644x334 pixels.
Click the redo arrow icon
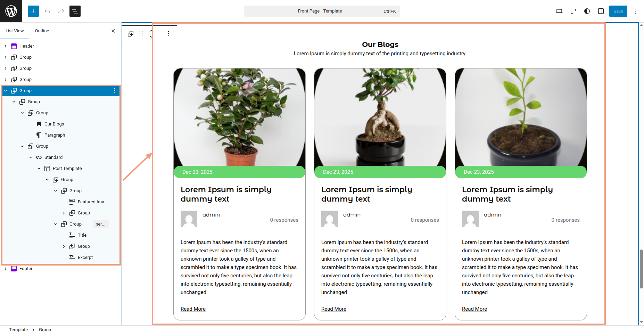point(61,11)
